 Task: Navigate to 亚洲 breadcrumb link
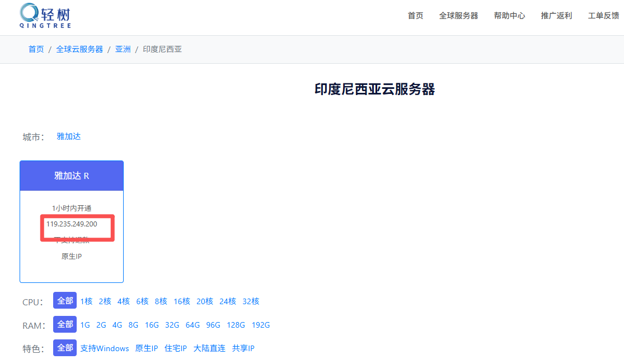pos(123,49)
